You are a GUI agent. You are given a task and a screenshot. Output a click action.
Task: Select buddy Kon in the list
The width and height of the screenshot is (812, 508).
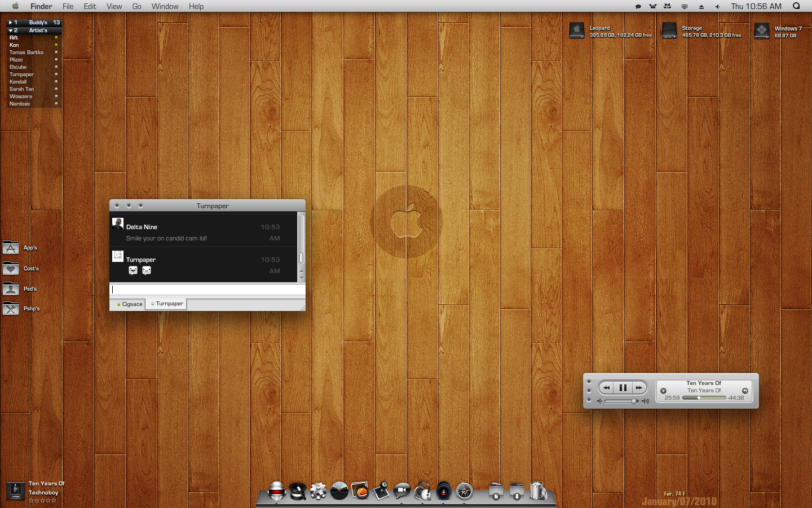click(34, 45)
